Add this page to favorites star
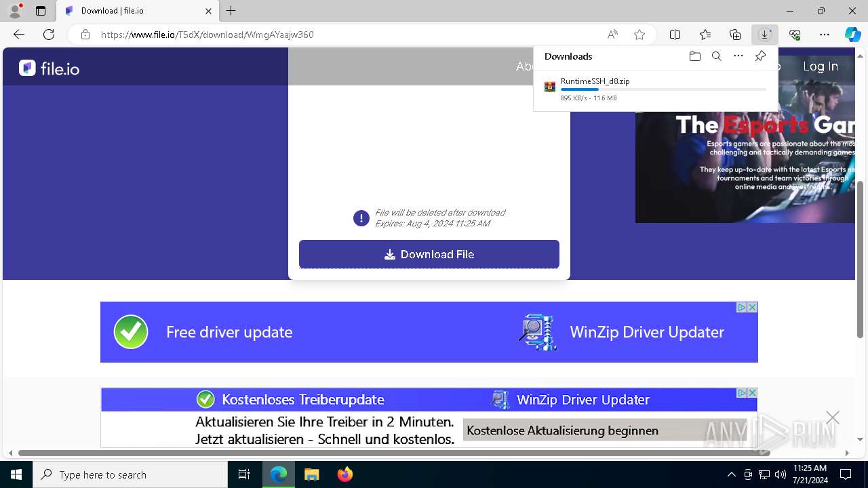This screenshot has width=868, height=488. (639, 35)
